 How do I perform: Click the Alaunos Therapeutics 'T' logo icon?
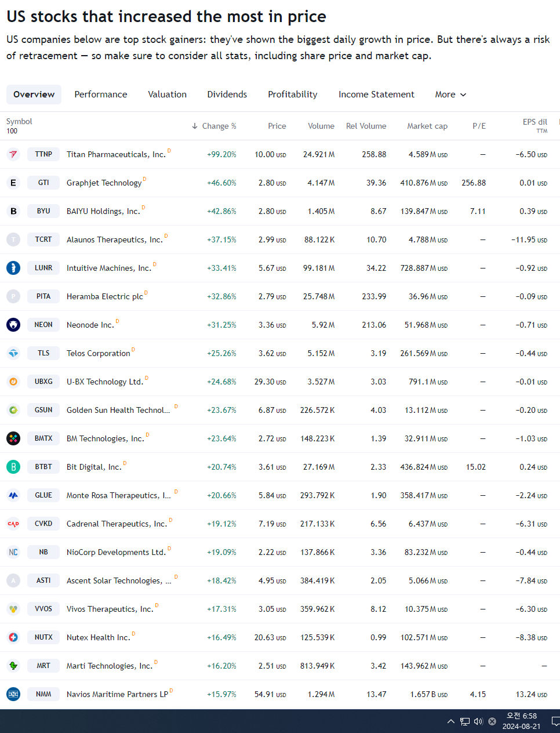pos(13,240)
